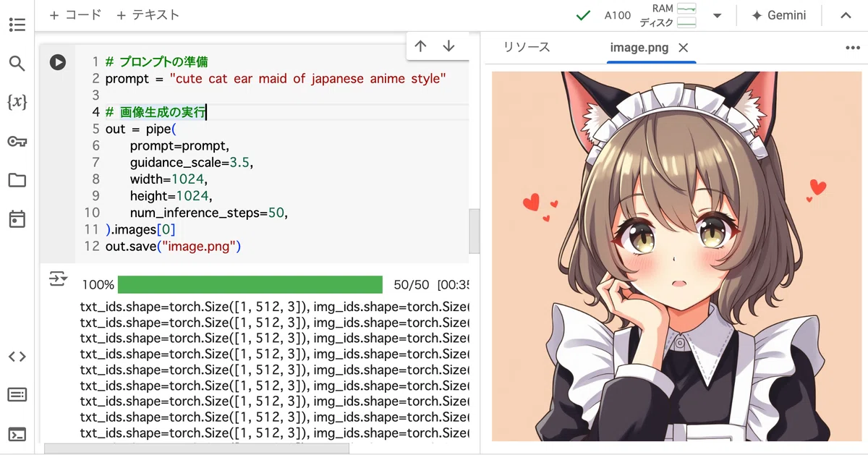This screenshot has width=868, height=455.
Task: Click the green inference progress bar
Action: [250, 284]
